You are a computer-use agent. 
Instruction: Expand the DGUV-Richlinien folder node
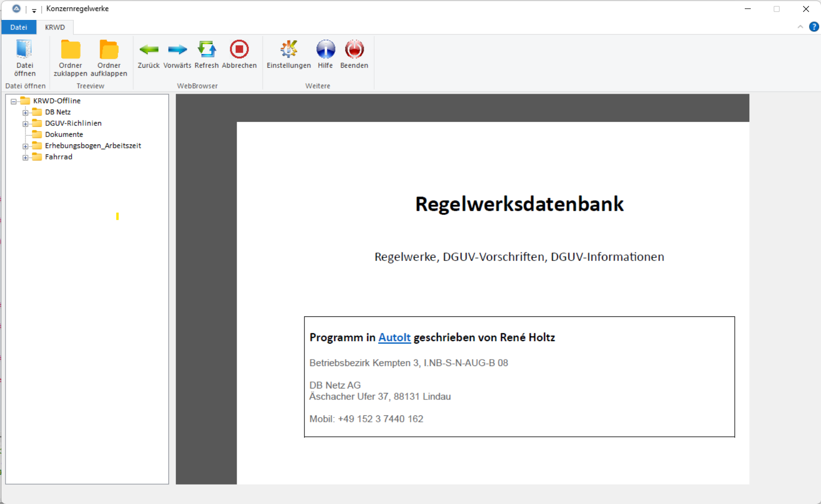click(25, 124)
